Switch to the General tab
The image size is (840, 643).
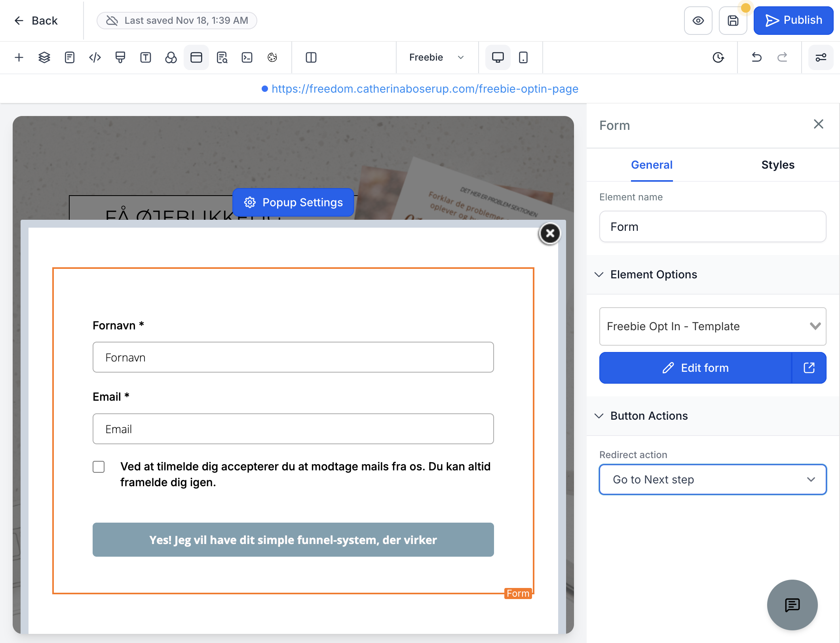tap(652, 165)
